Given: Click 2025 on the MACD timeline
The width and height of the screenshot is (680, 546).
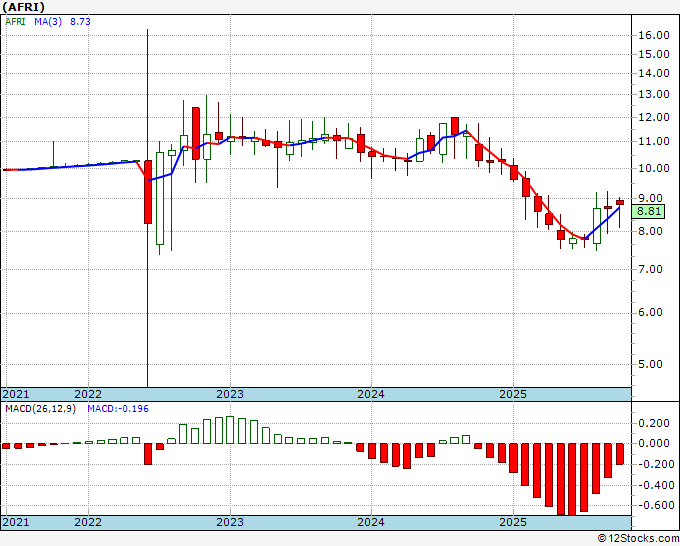Looking at the screenshot, I should pyautogui.click(x=513, y=522).
